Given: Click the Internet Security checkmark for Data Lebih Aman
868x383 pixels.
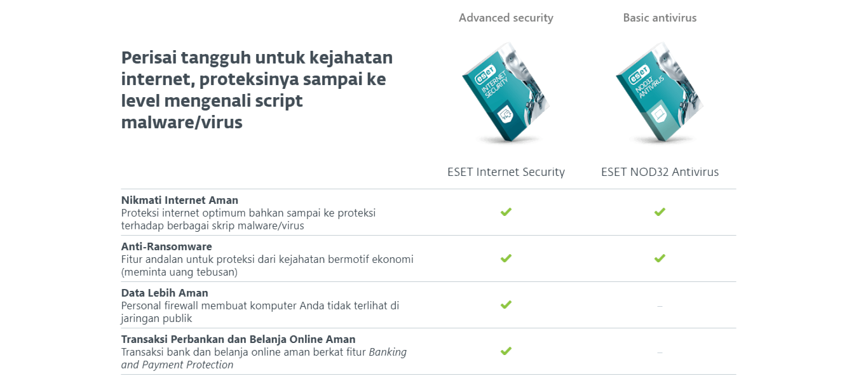Looking at the screenshot, I should coord(506,304).
